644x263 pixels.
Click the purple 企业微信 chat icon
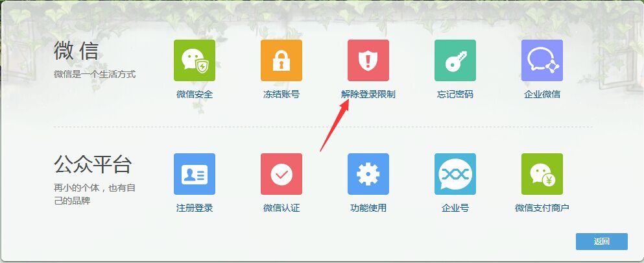(x=542, y=60)
